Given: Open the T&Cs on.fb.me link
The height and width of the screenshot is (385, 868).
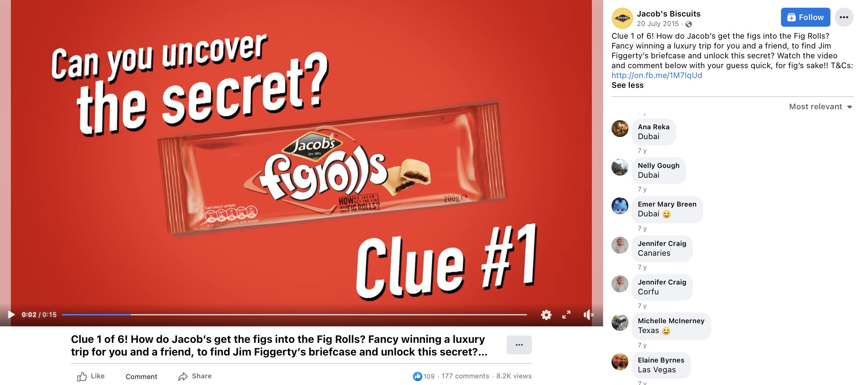Looking at the screenshot, I should click(657, 75).
